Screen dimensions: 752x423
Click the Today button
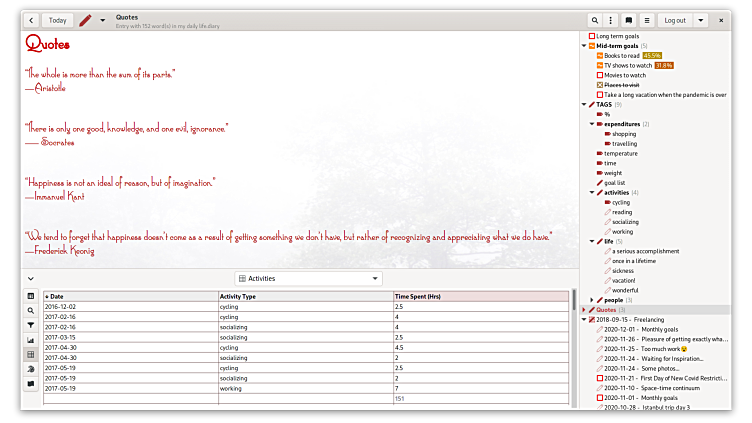[x=58, y=20]
